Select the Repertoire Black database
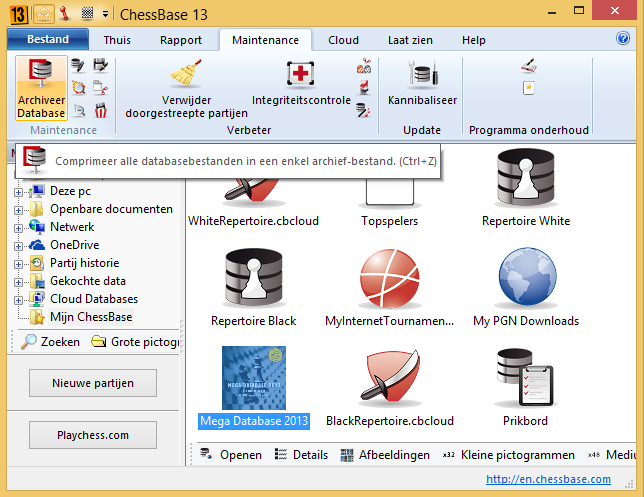The width and height of the screenshot is (644, 497). [x=253, y=288]
